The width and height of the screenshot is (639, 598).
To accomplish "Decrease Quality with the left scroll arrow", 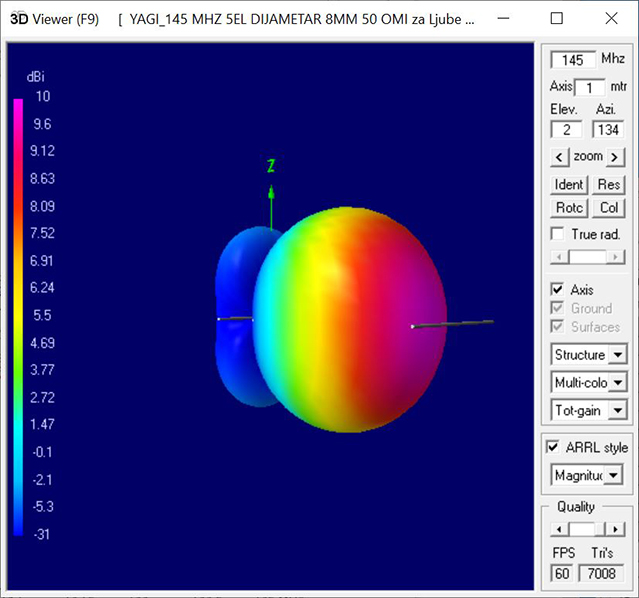I will 559,529.
